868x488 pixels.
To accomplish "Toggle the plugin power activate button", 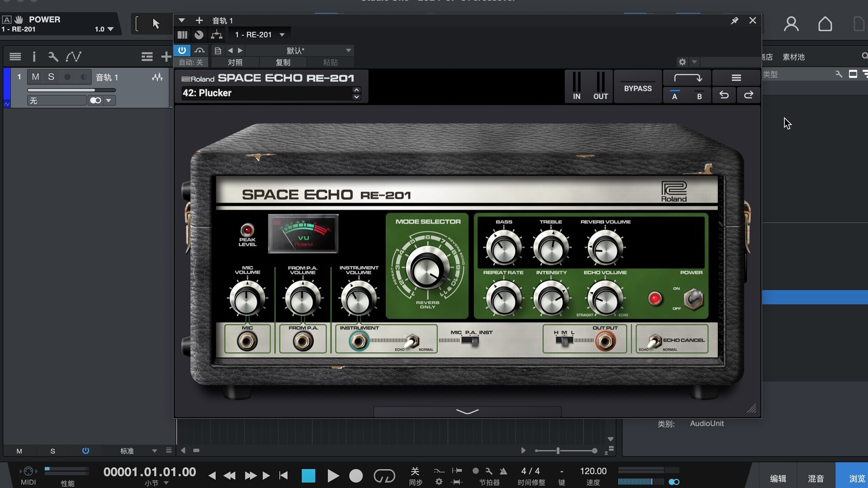I will tap(182, 50).
